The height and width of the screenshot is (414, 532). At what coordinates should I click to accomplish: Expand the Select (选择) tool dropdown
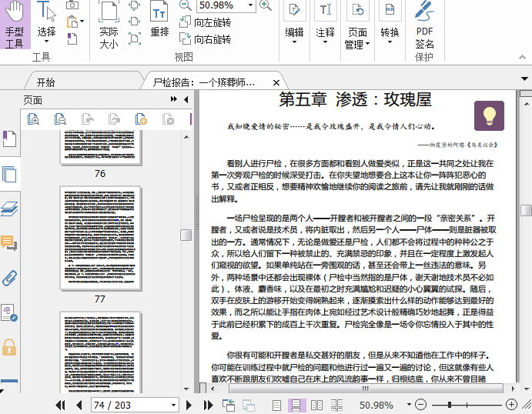tap(46, 32)
